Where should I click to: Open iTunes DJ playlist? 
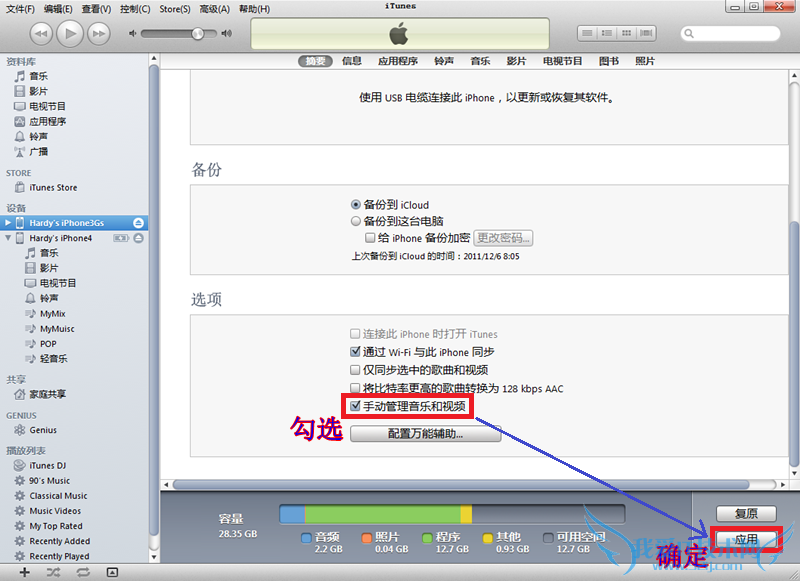tap(47, 465)
